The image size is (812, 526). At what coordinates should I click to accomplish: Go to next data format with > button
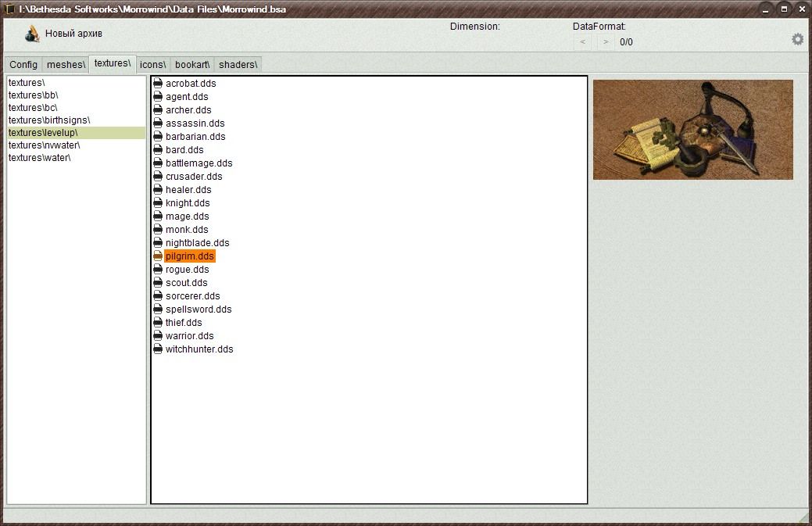tap(606, 42)
